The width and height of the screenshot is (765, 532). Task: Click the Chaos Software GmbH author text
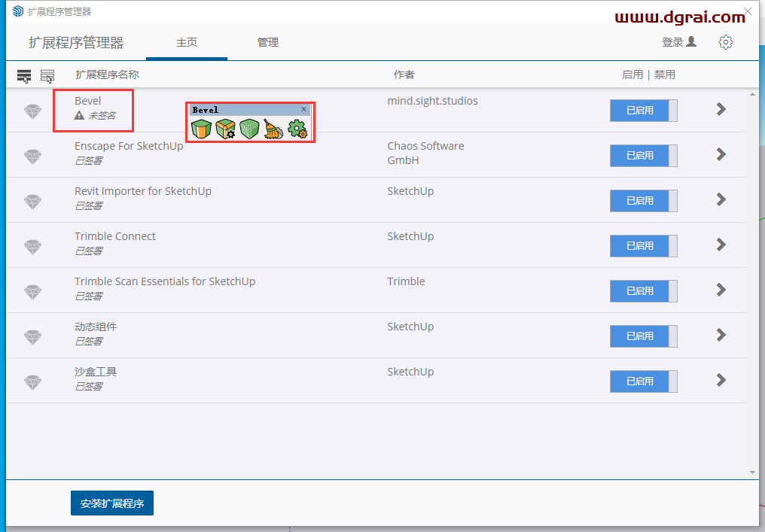(x=425, y=153)
